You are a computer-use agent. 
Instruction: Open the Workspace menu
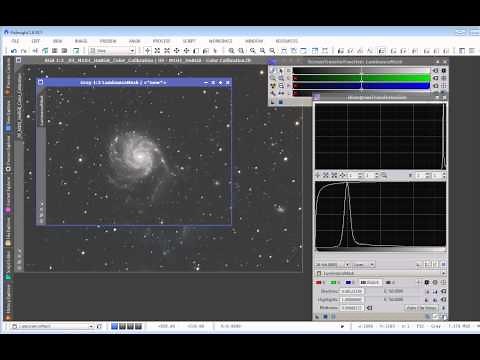point(220,41)
